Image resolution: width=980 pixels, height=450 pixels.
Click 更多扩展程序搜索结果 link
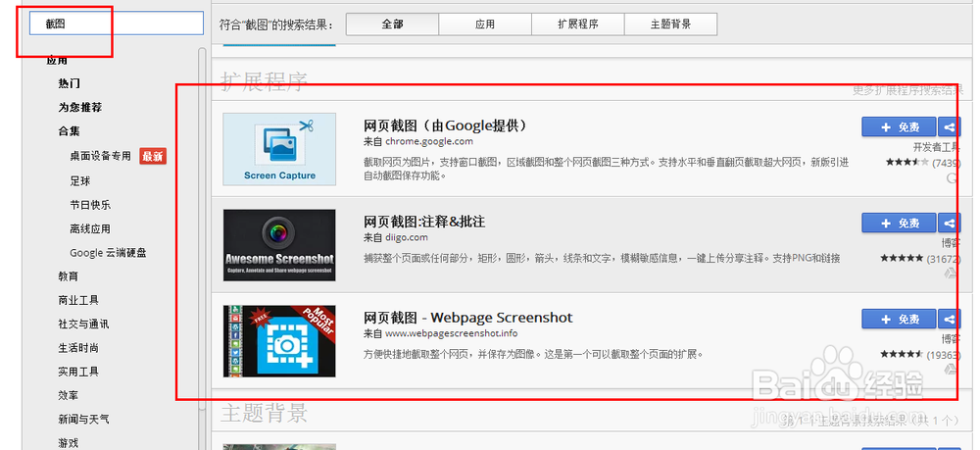point(907,90)
